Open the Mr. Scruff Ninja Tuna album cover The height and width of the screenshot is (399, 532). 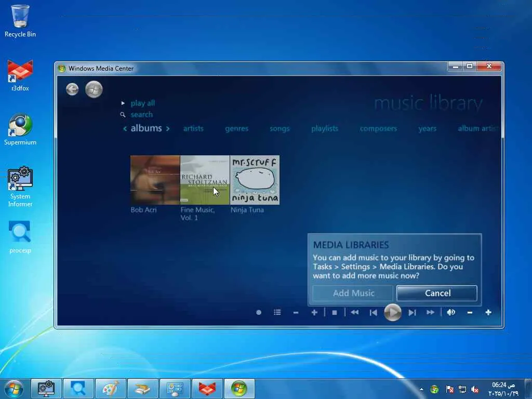coord(255,180)
